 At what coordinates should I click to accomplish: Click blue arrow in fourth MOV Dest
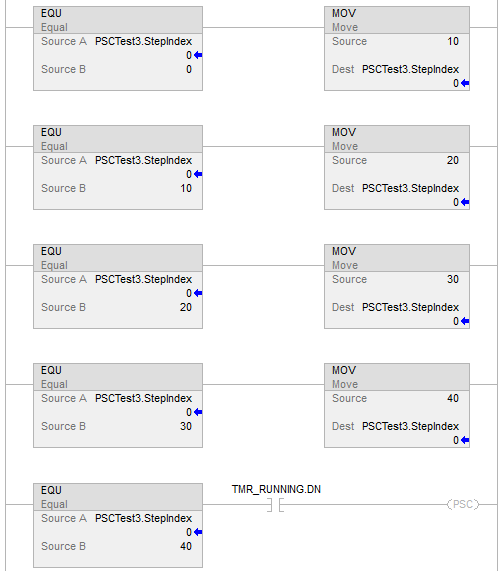click(x=465, y=440)
